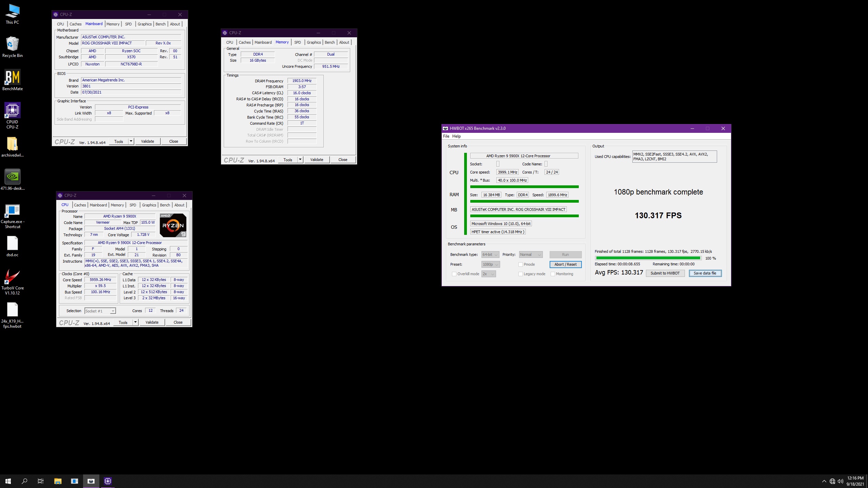This screenshot has height=488, width=868.
Task: Click Close in Memory CPU-Z window
Action: 343,160
